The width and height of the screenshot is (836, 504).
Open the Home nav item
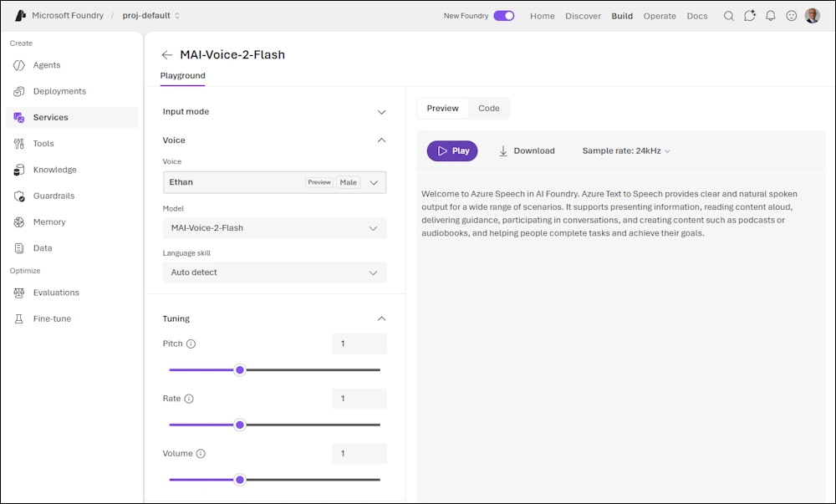(x=543, y=16)
